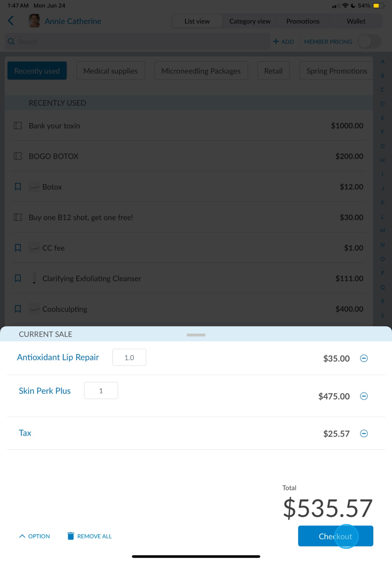Remove Antioxidant Lip Repair via minus icon
Viewport: 392px width, 561px height.
[x=364, y=358]
